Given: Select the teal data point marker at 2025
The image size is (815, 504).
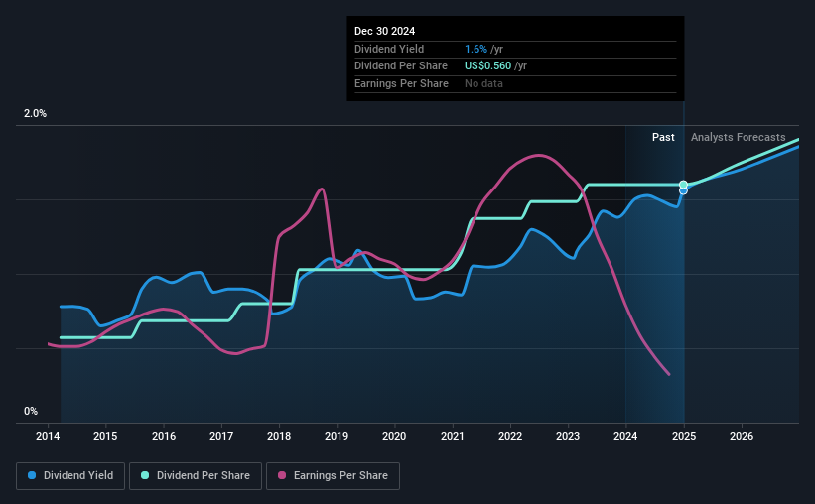Looking at the screenshot, I should point(684,185).
